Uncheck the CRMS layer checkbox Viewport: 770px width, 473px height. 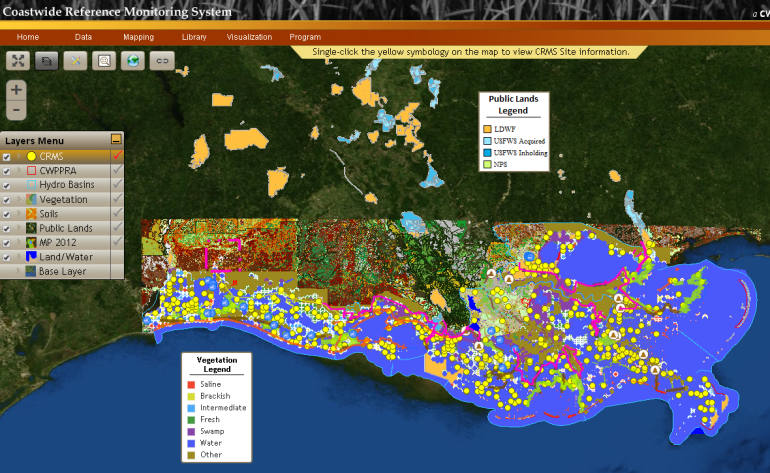(x=7, y=157)
